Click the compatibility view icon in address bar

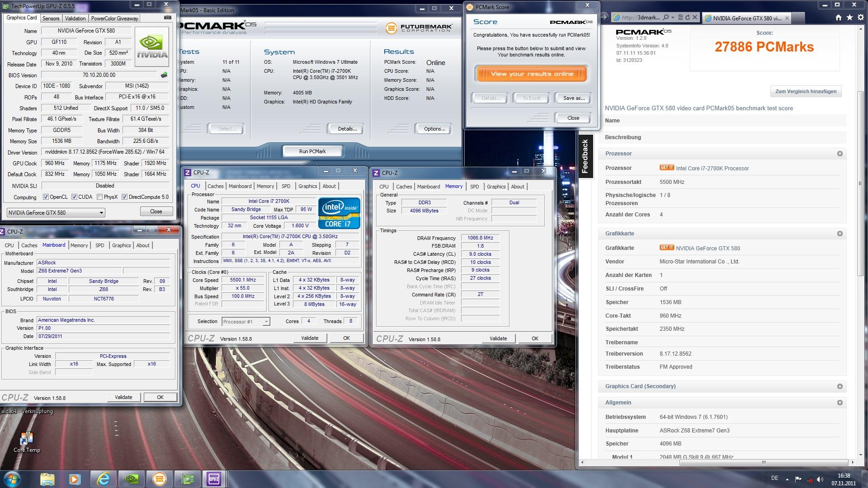tap(680, 18)
